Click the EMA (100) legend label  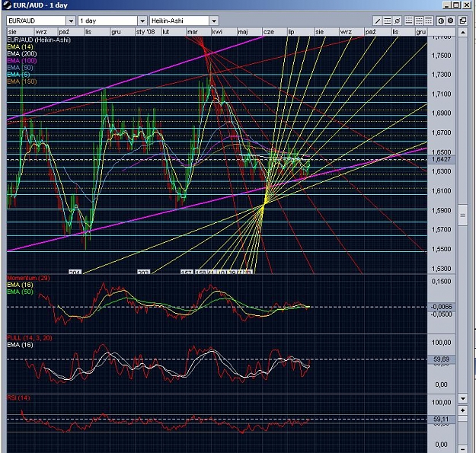(22, 61)
